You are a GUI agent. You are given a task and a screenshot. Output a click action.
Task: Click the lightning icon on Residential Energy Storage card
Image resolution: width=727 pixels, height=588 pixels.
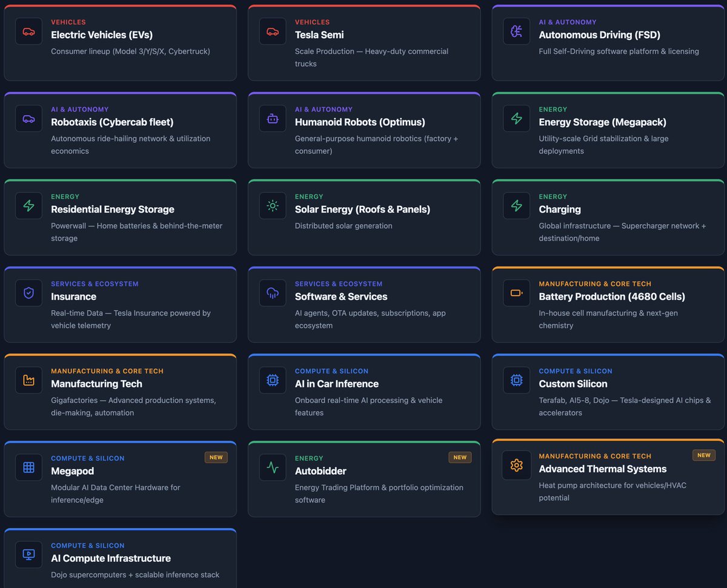(28, 206)
